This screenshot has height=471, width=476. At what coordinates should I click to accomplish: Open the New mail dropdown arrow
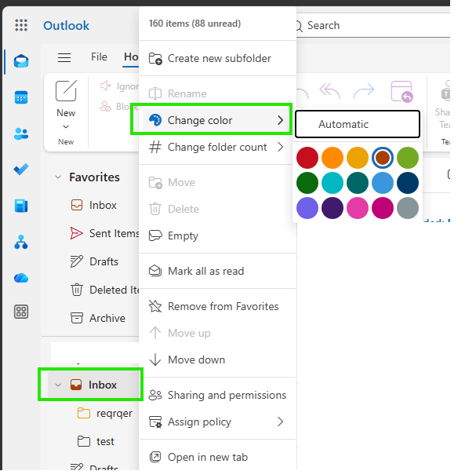[66, 126]
